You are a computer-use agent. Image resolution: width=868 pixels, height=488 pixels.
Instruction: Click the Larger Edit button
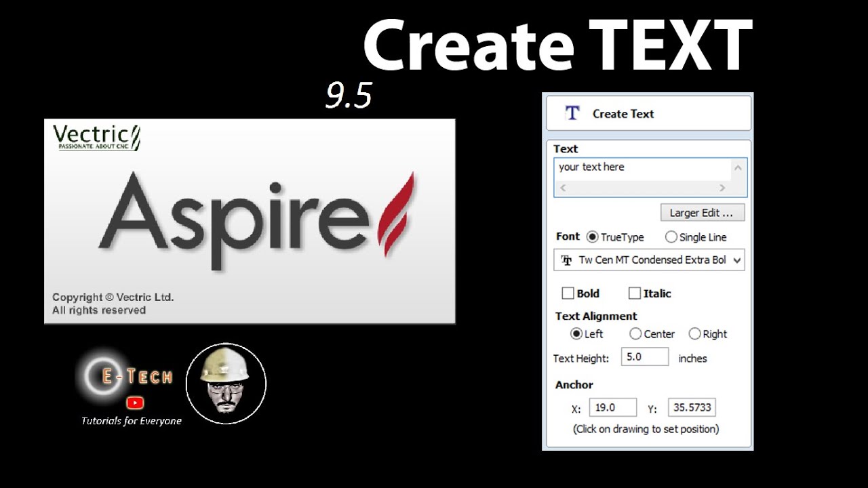[x=702, y=213]
